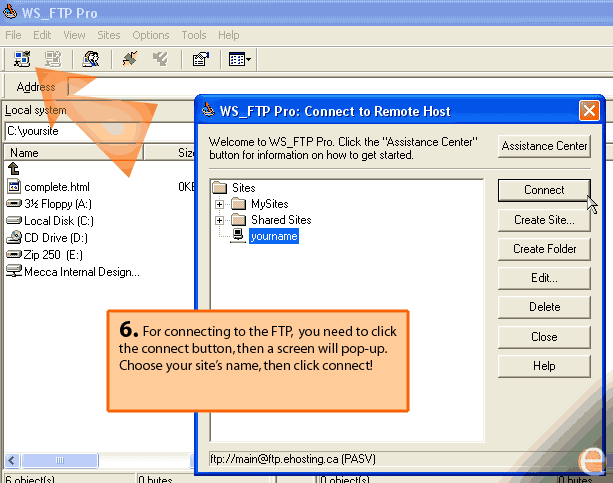Open the Sites menu
This screenshot has width=613, height=483.
click(108, 35)
